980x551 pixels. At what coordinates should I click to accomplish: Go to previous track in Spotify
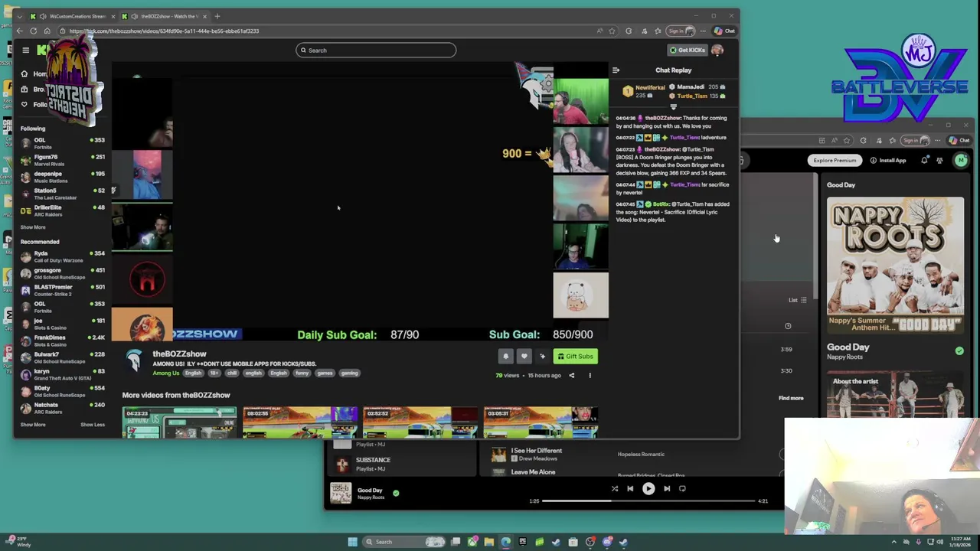coord(630,488)
